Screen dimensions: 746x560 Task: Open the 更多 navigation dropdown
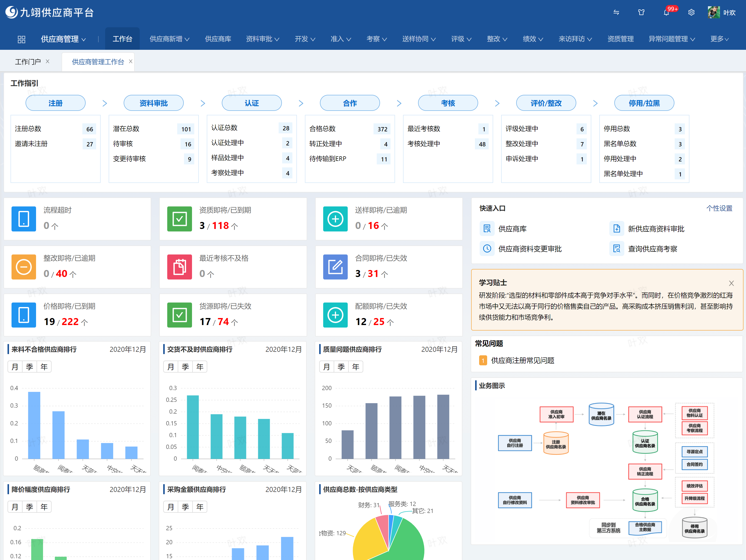click(x=719, y=39)
